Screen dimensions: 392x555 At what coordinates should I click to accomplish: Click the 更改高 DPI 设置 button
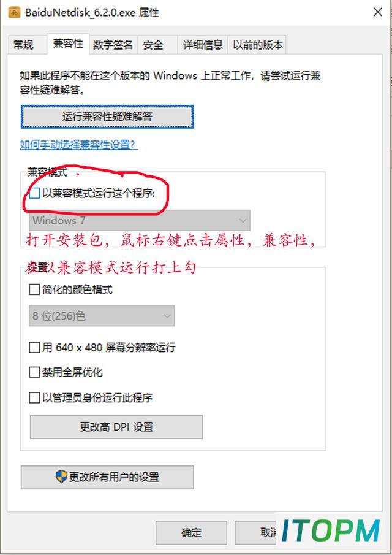click(116, 427)
